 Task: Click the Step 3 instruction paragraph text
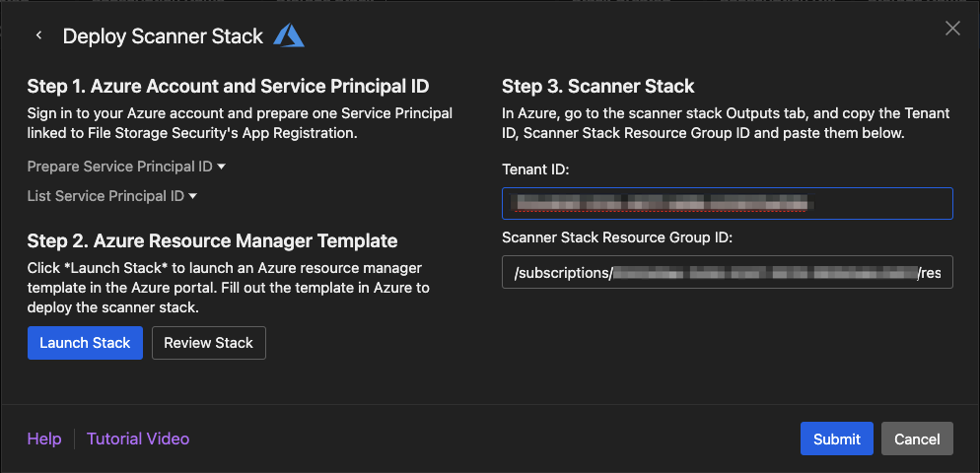(x=725, y=123)
